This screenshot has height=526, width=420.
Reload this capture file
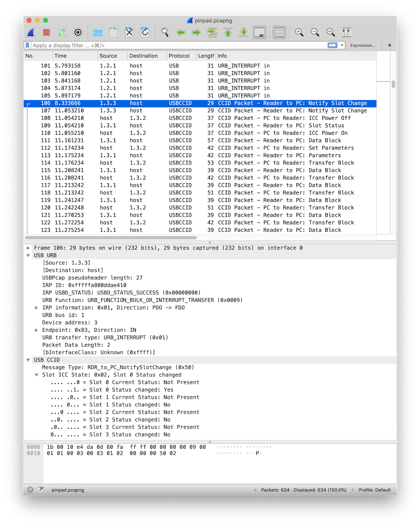[145, 33]
